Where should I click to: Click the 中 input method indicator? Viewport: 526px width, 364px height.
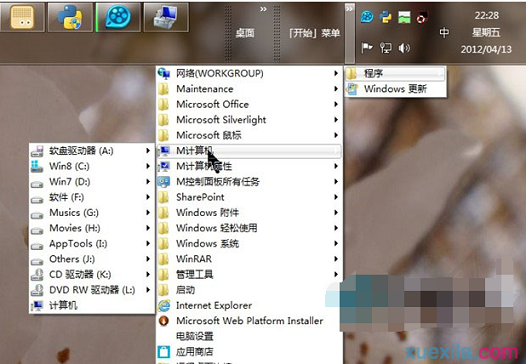tap(444, 33)
